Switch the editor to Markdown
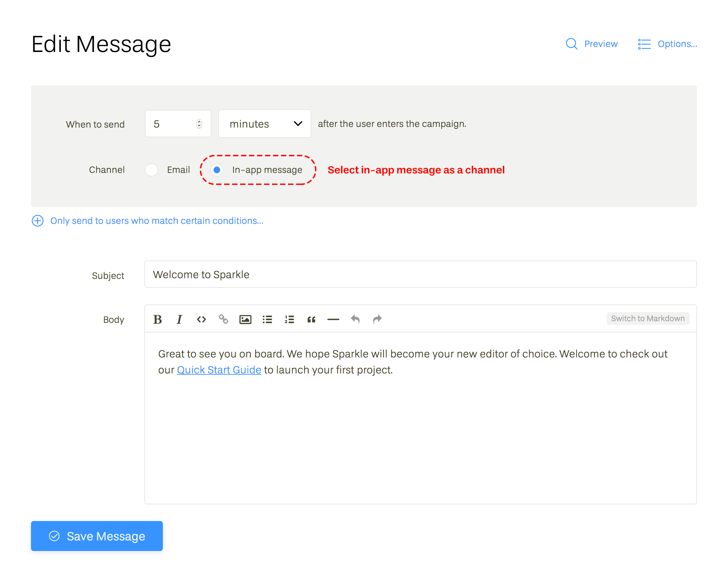The image size is (728, 581). [x=648, y=318]
